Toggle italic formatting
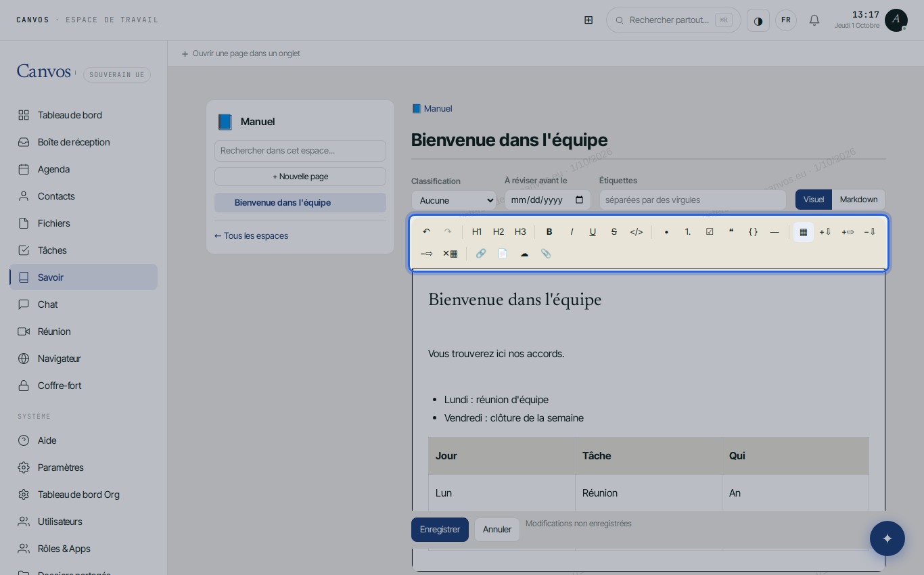Screen dimensions: 924x575 click(x=571, y=232)
